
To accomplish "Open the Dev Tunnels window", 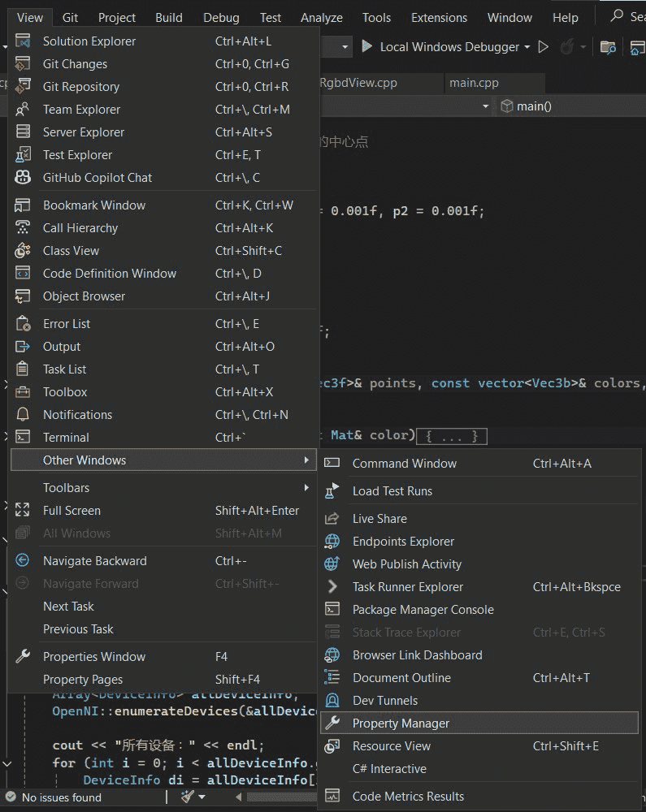I will coord(384,701).
